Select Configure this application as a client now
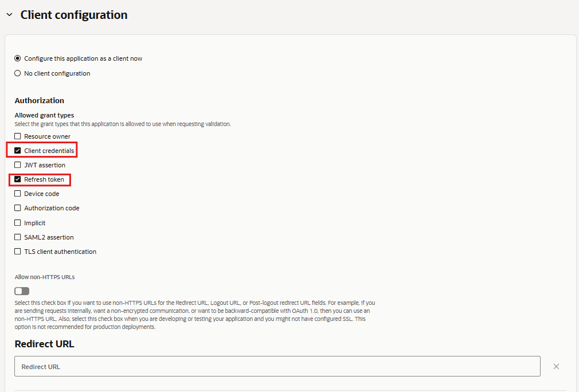The width and height of the screenshot is (579, 392). tap(18, 58)
